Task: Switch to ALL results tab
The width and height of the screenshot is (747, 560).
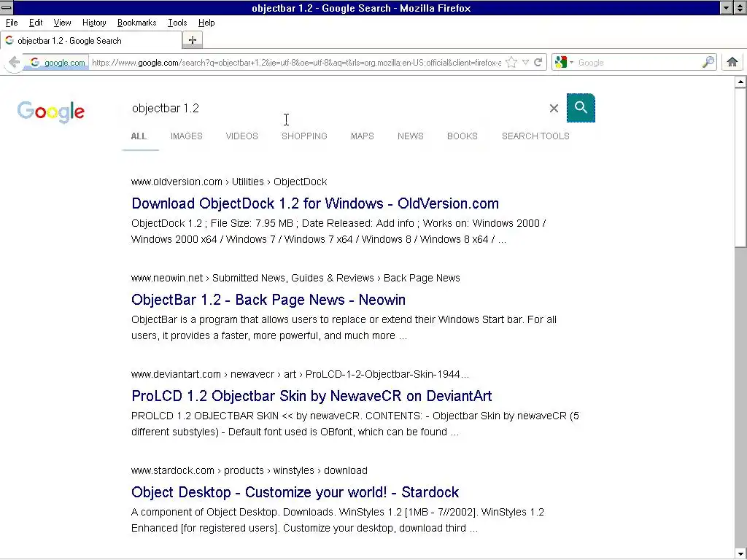Action: [139, 136]
